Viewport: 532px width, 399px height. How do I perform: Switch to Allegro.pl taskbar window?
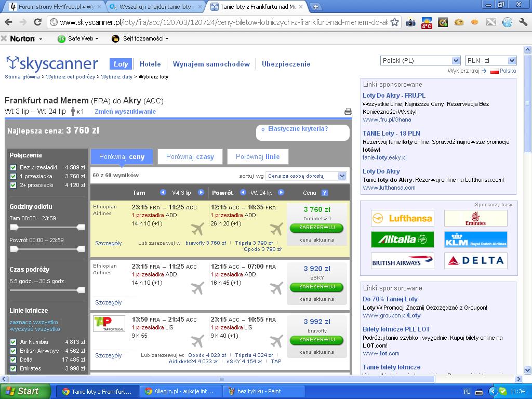pyautogui.click(x=180, y=392)
